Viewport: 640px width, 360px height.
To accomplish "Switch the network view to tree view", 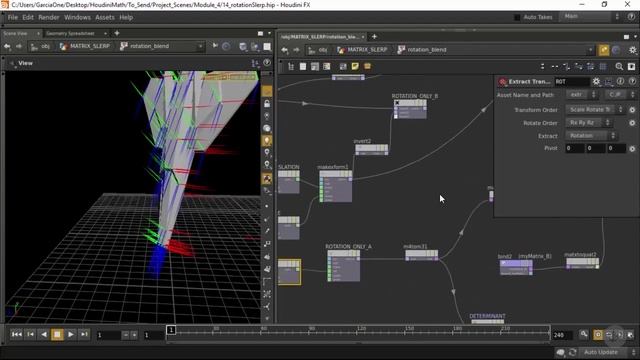I will pyautogui.click(x=291, y=67).
